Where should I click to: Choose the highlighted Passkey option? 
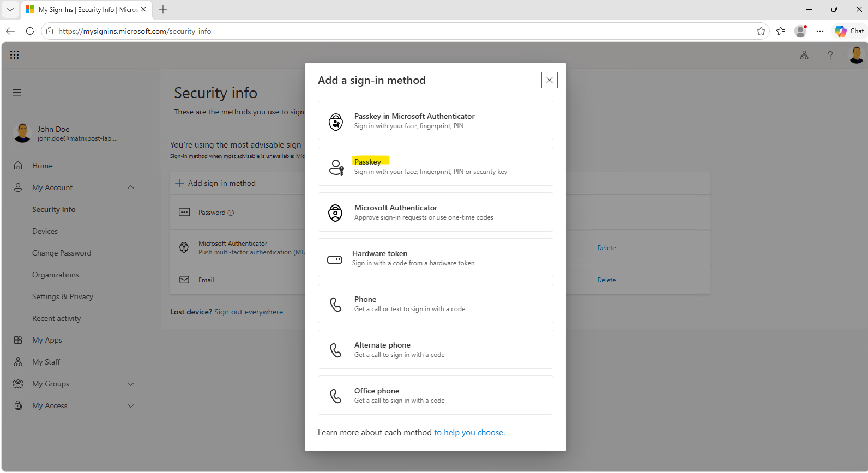435,166
